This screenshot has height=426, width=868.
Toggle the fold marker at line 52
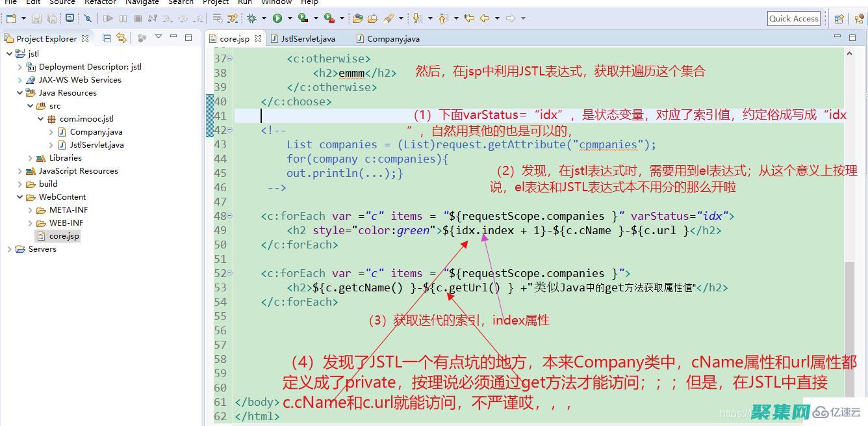coord(229,273)
